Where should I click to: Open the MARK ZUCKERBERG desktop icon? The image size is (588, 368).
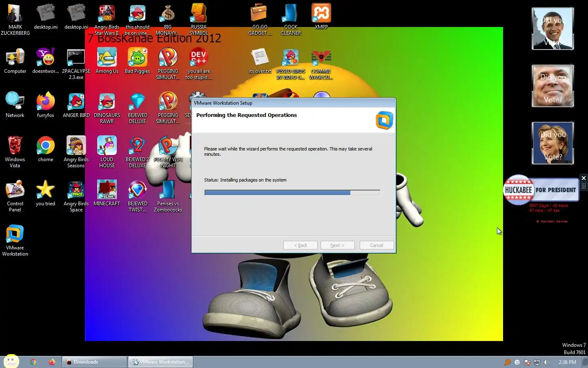pos(15,20)
